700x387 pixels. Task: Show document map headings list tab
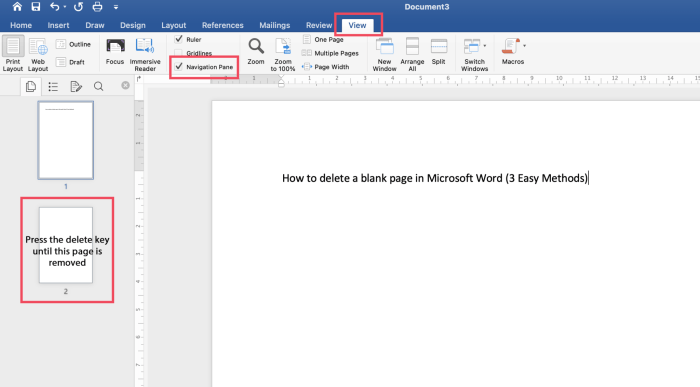53,87
